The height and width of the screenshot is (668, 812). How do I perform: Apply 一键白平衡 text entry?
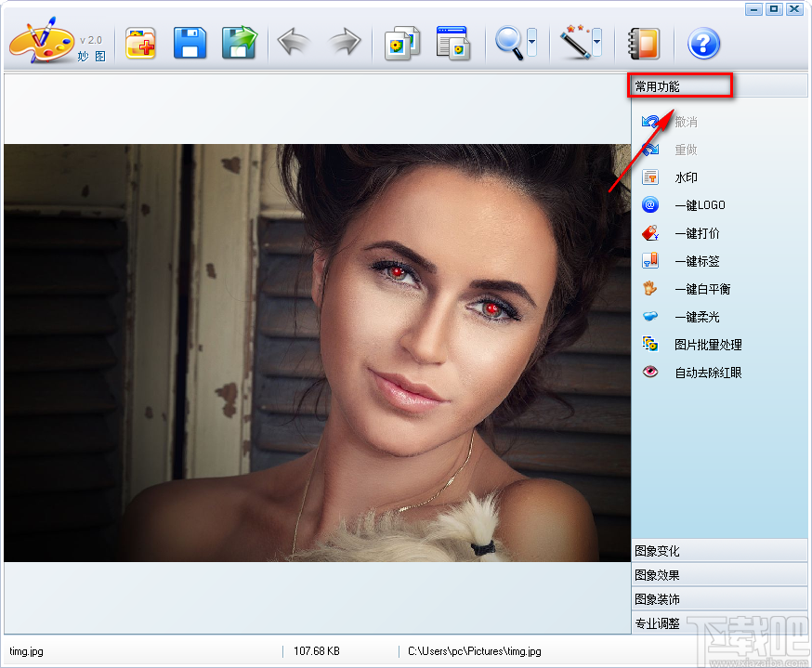(x=702, y=289)
